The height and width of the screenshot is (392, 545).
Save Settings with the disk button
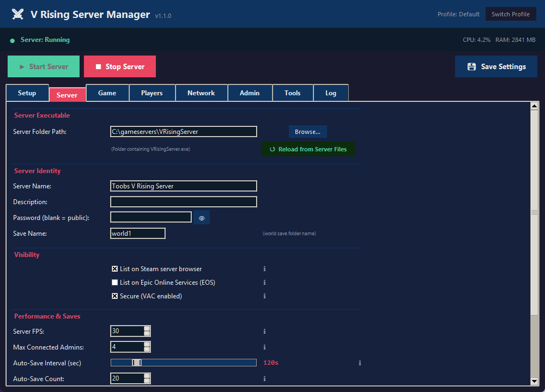[x=496, y=66]
